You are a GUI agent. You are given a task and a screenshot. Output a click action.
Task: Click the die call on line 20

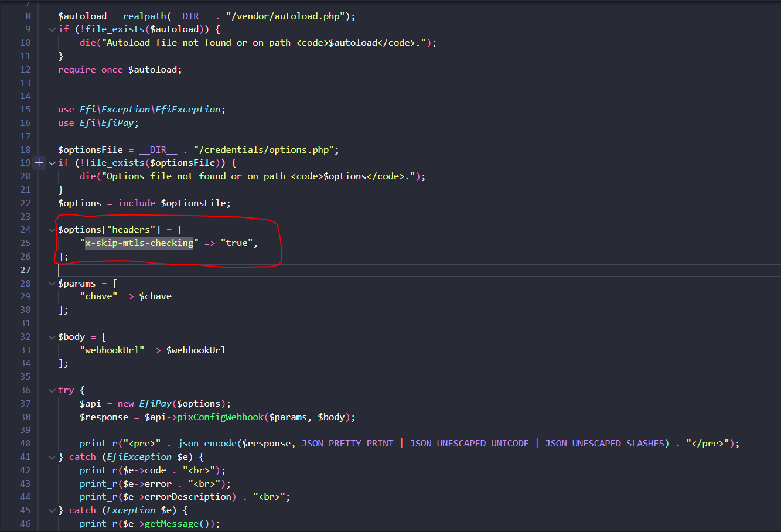88,176
